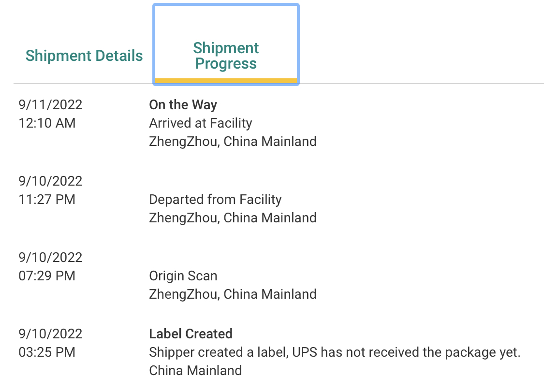Click the 9/11/2022 date
This screenshot has height=392, width=544.
[x=50, y=105]
